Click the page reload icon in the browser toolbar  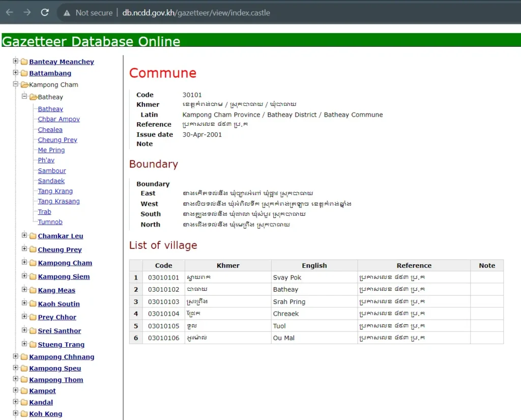click(x=44, y=13)
